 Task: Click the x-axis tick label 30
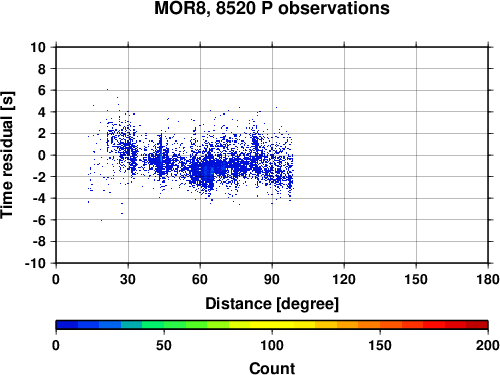point(128,279)
